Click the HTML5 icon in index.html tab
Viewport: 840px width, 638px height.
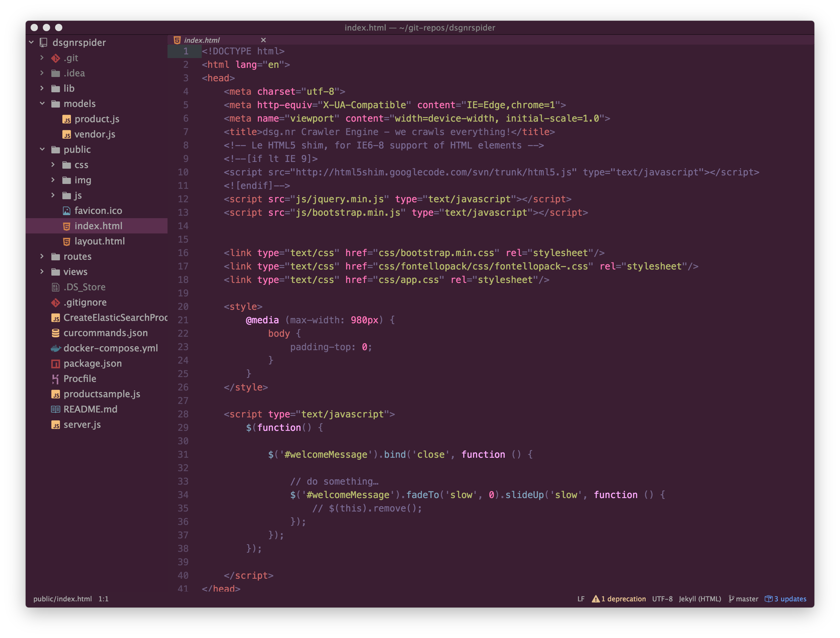pyautogui.click(x=177, y=40)
